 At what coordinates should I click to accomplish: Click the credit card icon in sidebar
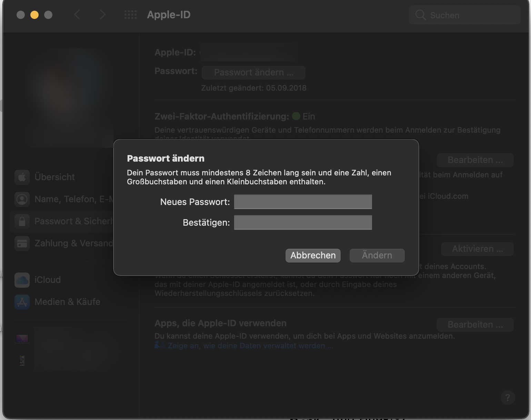pyautogui.click(x=22, y=243)
